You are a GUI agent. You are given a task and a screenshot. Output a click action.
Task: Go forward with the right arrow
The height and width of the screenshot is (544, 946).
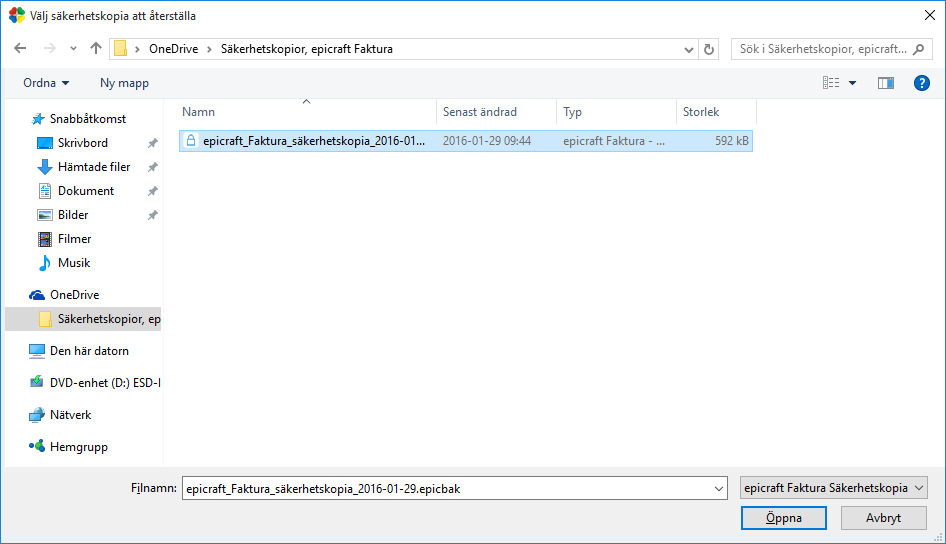(49, 48)
